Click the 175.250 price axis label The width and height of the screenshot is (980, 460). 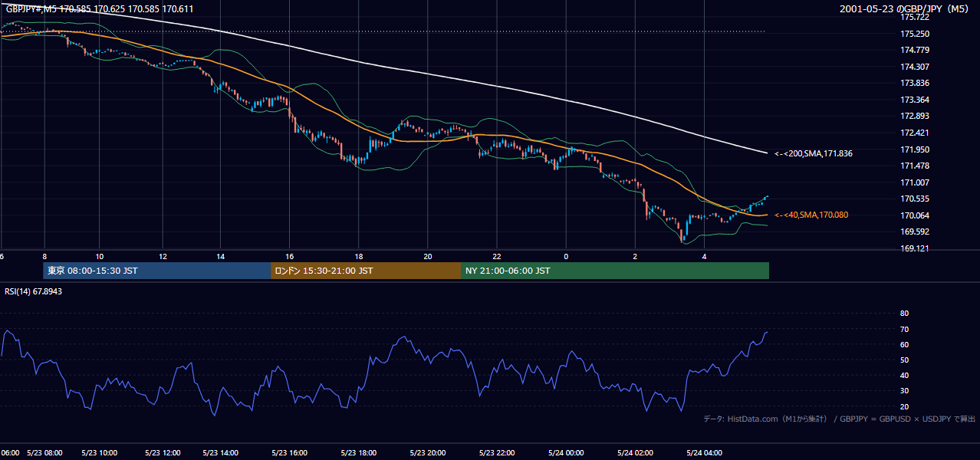pyautogui.click(x=914, y=34)
